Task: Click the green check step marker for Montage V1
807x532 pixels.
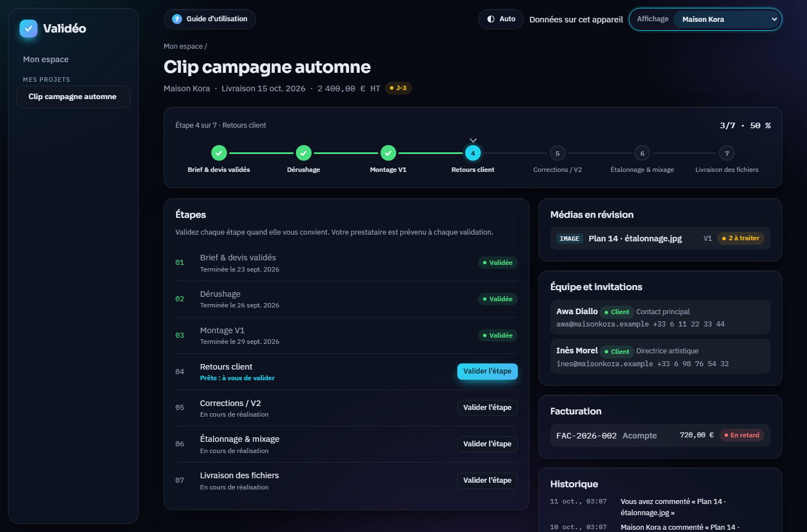Action: coord(388,153)
